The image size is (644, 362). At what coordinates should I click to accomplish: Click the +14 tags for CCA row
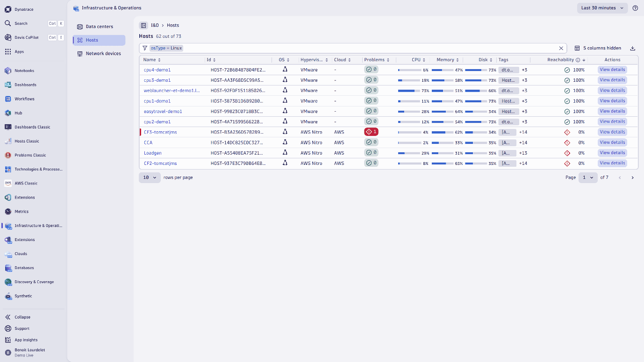(x=523, y=142)
